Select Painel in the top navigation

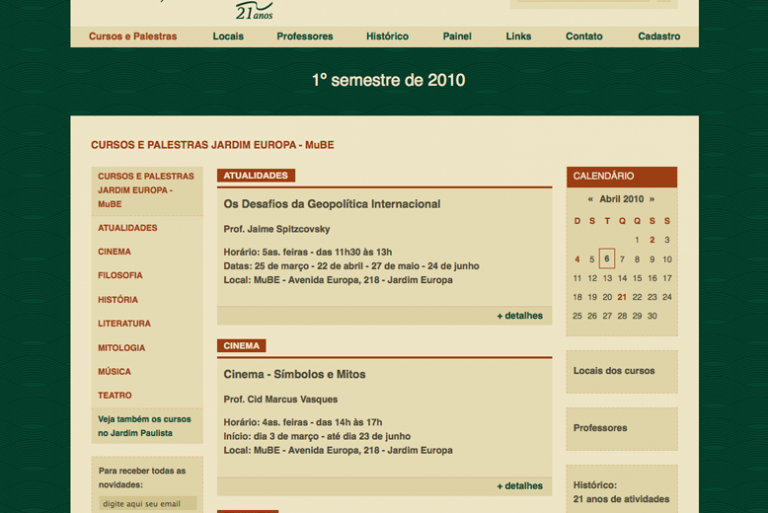point(457,37)
